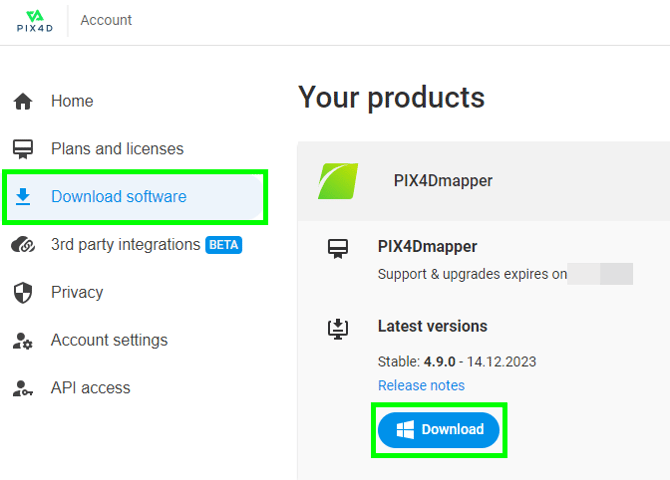The image size is (670, 480).
Task: Go to Plans and licenses
Action: (117, 149)
